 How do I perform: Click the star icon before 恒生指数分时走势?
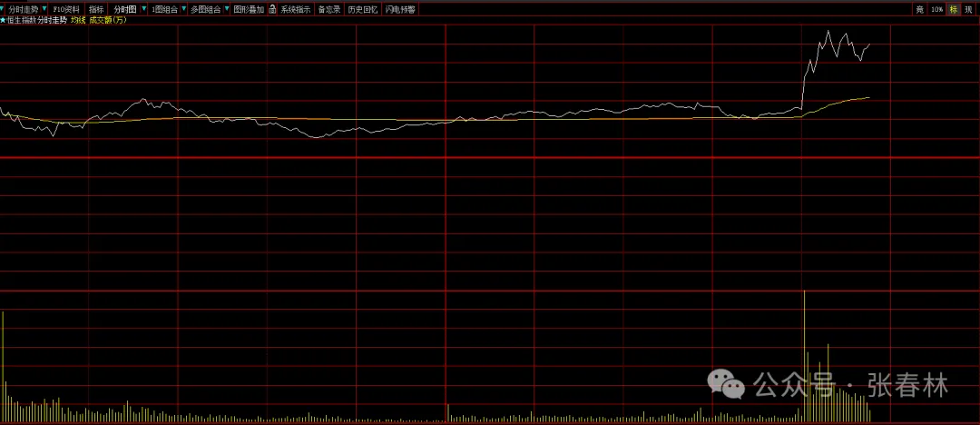click(x=3, y=20)
